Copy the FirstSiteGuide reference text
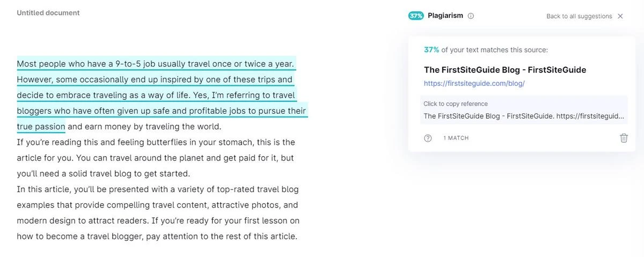The width and height of the screenshot is (644, 257). click(x=524, y=115)
